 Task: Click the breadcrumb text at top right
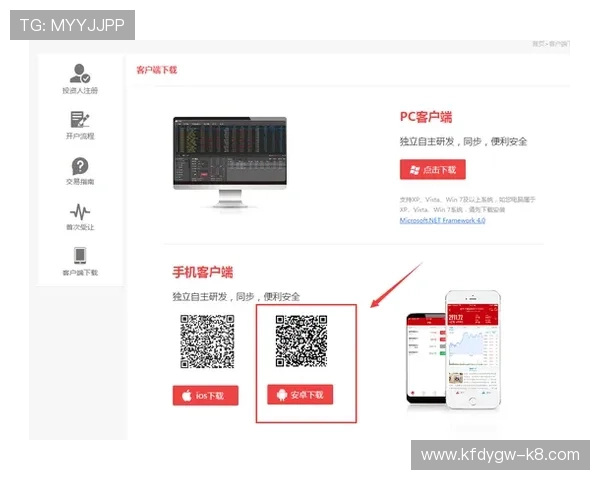click(550, 44)
